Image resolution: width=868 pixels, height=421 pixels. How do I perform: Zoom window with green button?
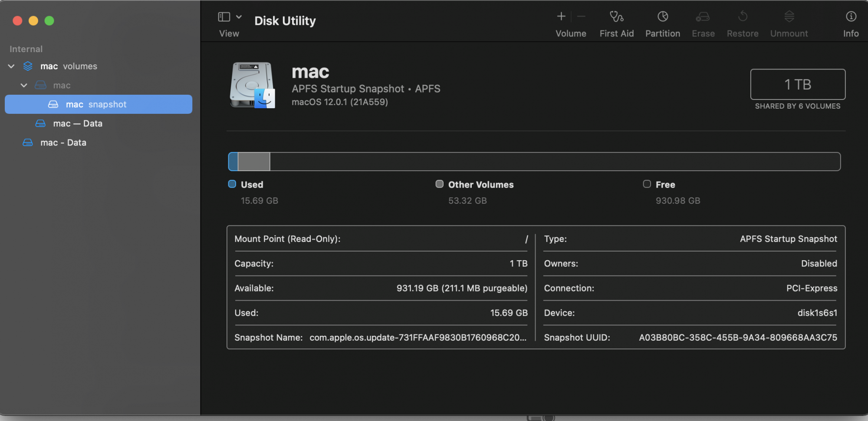pos(49,20)
